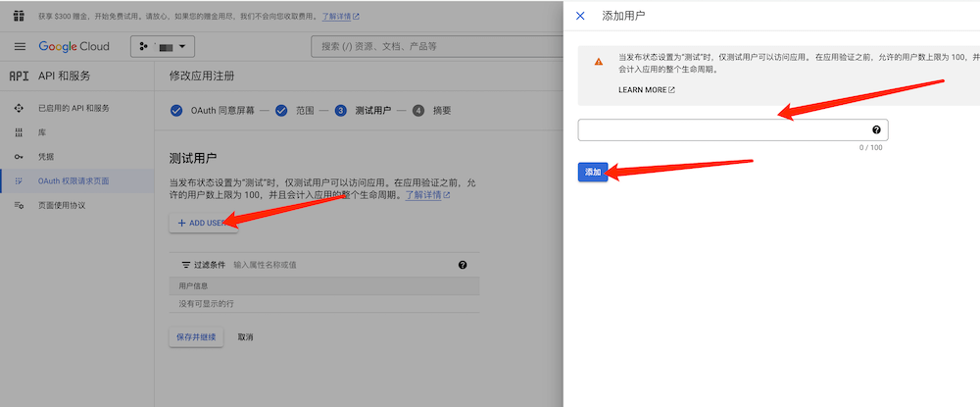Screen dimensions: 980x407
Task: Select 库 in the sidebar
Action: (43, 132)
